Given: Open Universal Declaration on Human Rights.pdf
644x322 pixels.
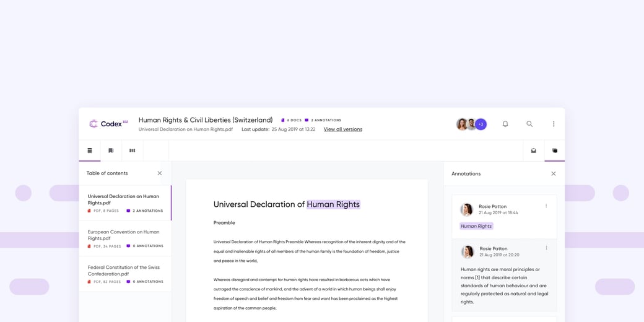Looking at the screenshot, I should click(123, 199).
